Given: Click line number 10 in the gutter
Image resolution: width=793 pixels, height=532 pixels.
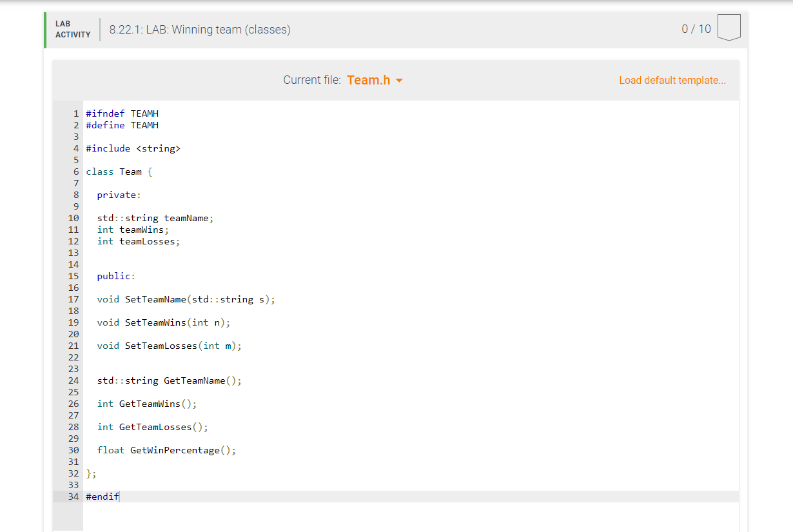Looking at the screenshot, I should (73, 218).
